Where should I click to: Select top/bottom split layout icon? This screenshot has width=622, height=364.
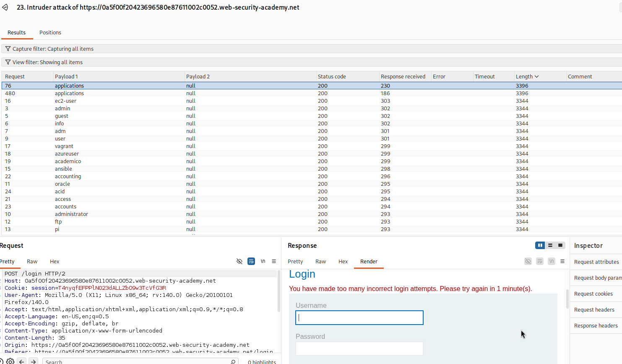point(550,245)
